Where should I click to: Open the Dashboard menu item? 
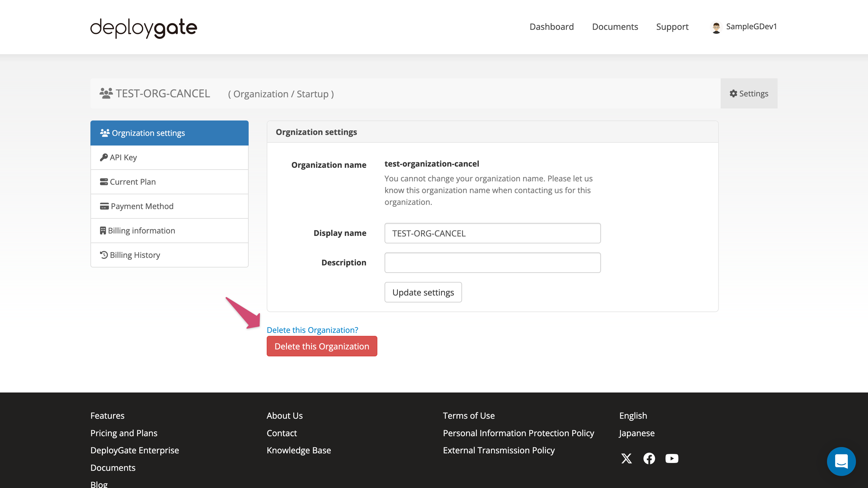click(x=552, y=27)
